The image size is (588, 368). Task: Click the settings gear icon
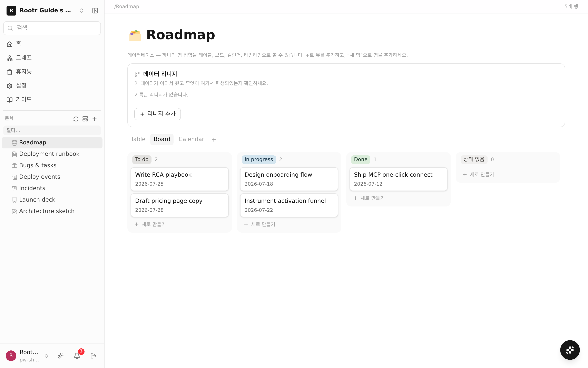tap(10, 86)
